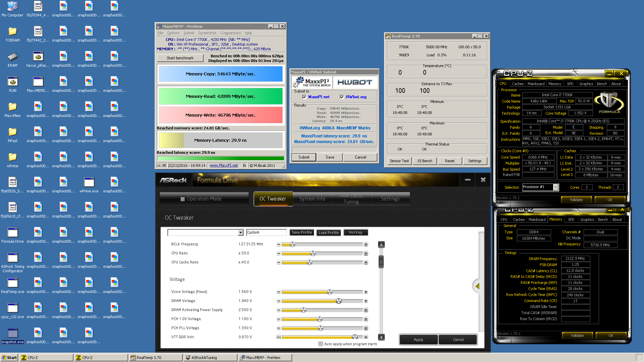This screenshot has width=644, height=362.
Task: Click the yellow side-panel arrow in Formula Drive
Action: click(477, 286)
